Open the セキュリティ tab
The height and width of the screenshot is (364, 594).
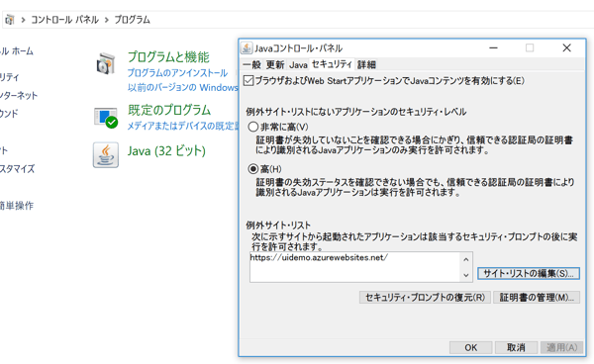tap(332, 64)
